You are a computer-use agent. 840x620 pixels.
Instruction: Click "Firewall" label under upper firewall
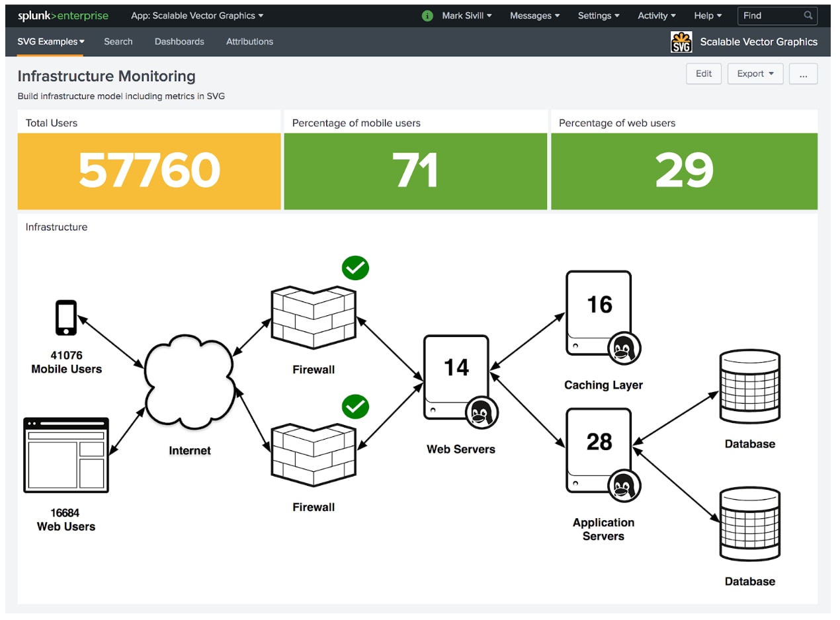pos(314,369)
